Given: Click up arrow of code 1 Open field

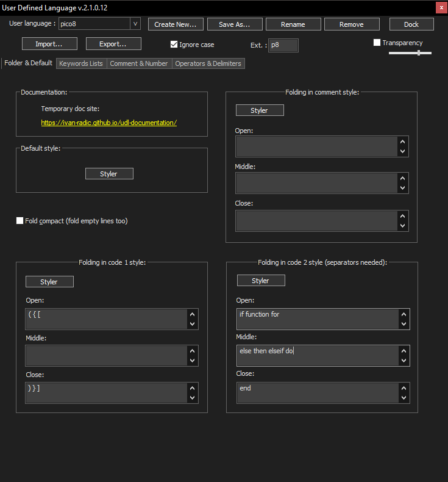Looking at the screenshot, I should coord(192,314).
